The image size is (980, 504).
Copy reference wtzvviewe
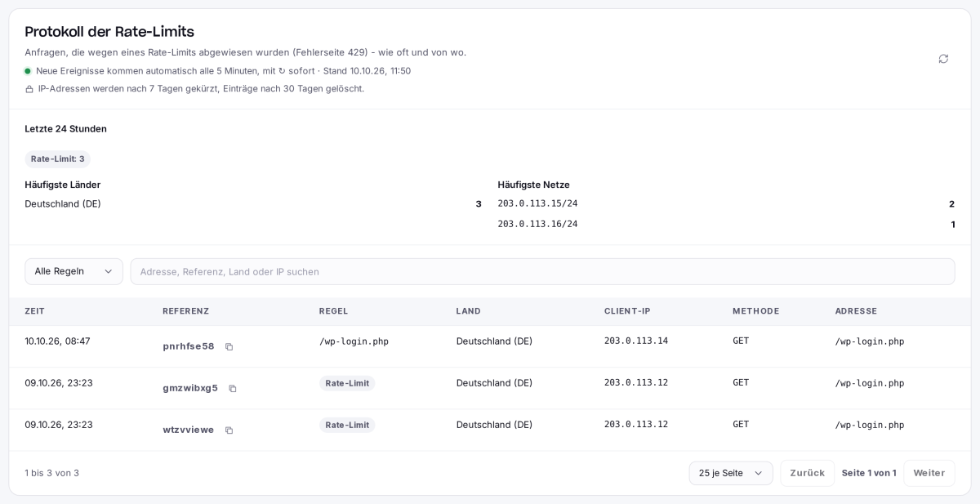point(229,430)
